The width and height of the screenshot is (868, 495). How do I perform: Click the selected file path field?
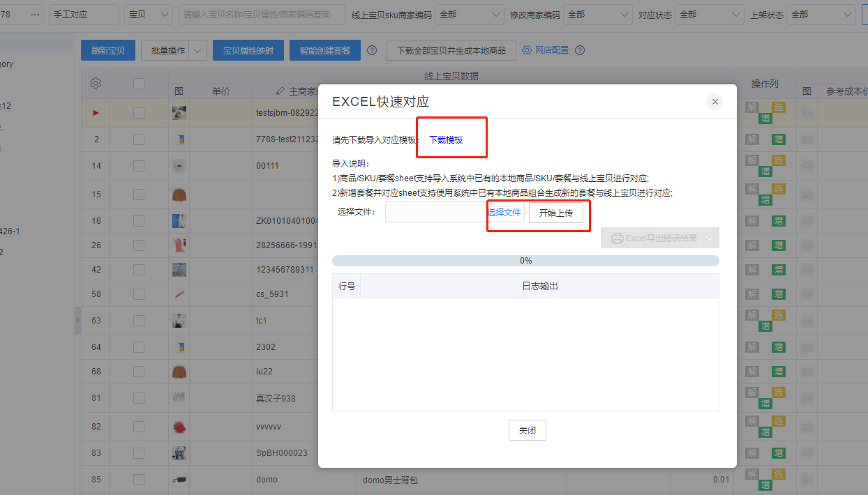click(436, 213)
